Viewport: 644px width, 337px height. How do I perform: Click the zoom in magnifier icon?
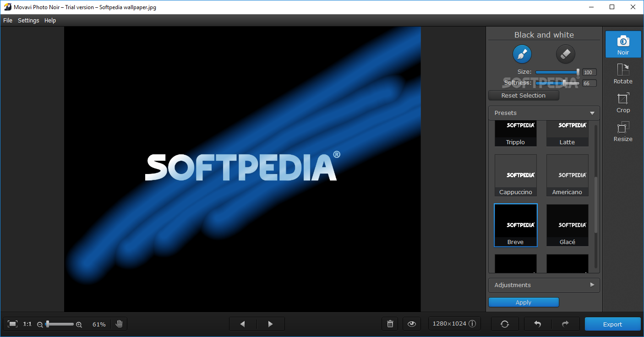pos(79,325)
